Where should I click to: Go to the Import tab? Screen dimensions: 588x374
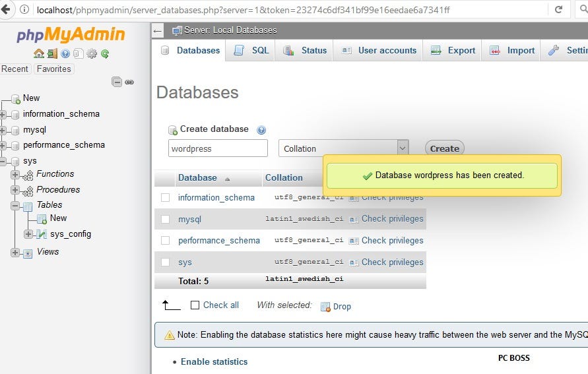click(512, 50)
